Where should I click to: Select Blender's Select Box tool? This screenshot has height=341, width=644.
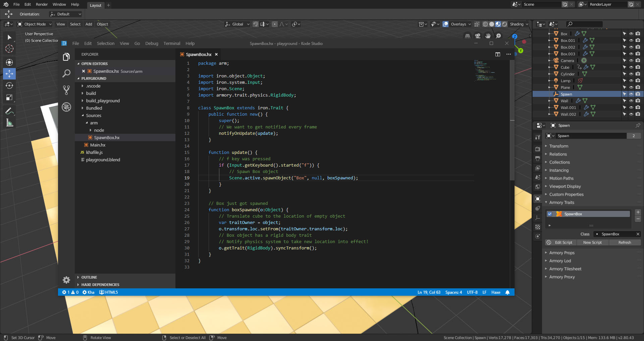(x=9, y=37)
